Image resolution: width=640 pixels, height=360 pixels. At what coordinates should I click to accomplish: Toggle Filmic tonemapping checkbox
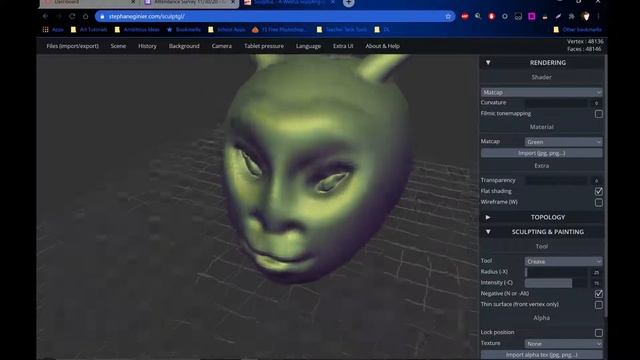pyautogui.click(x=598, y=114)
